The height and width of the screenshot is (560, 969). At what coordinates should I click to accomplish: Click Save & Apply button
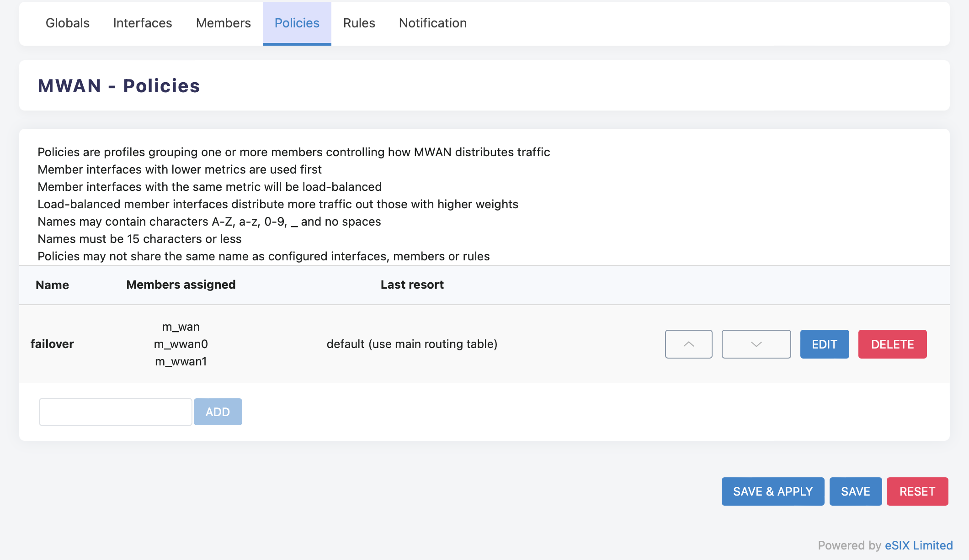pyautogui.click(x=772, y=491)
